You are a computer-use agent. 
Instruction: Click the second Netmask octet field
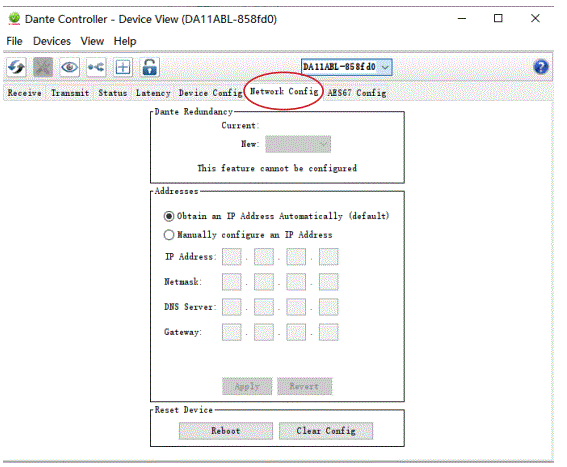[x=264, y=282]
